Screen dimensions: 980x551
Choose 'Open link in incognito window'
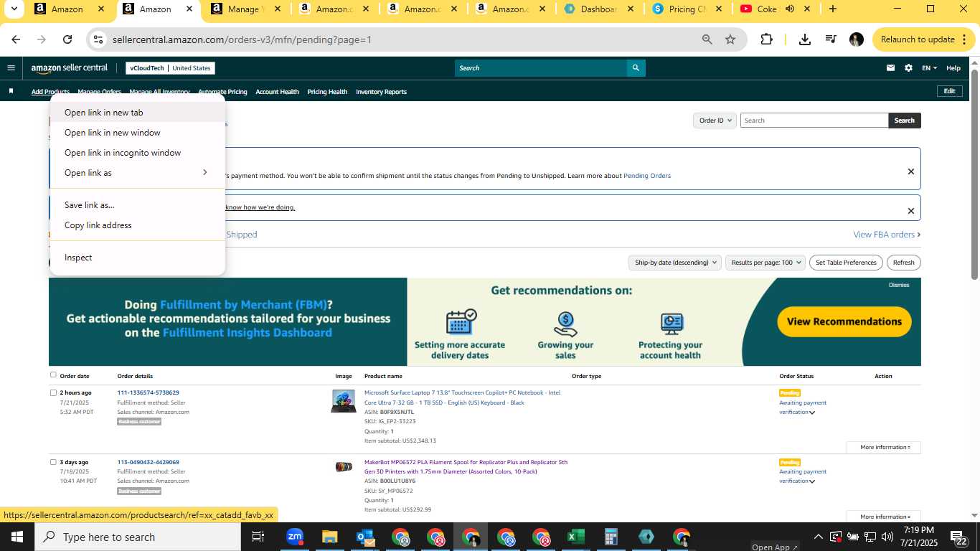click(138, 153)
